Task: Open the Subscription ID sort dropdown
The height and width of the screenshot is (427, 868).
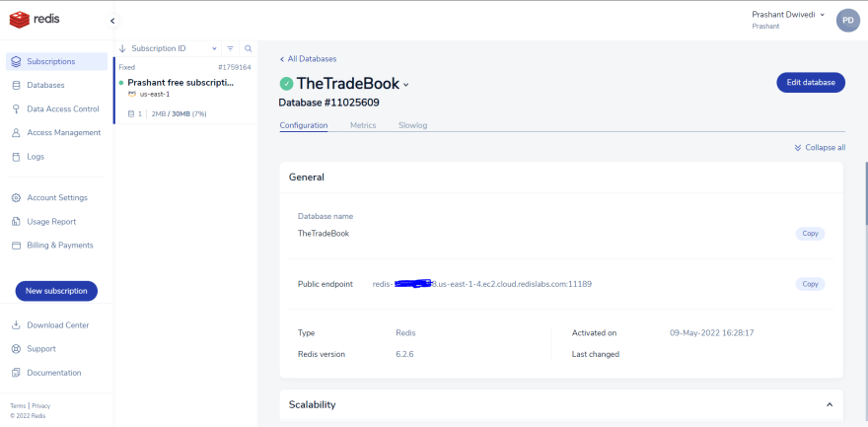Action: tap(214, 48)
